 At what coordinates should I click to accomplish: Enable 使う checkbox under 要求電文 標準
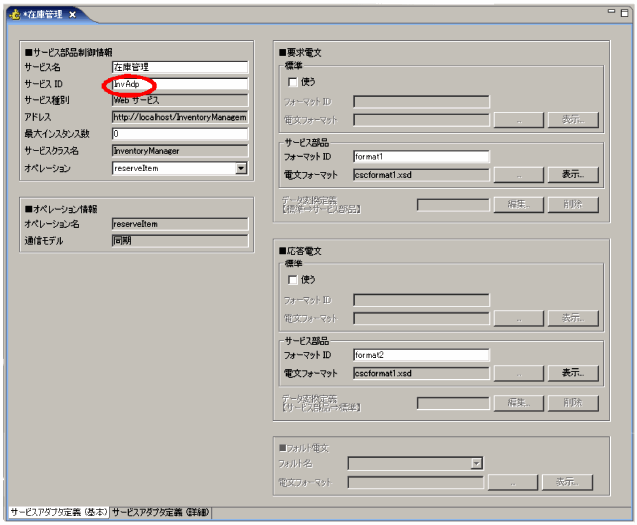coord(292,82)
